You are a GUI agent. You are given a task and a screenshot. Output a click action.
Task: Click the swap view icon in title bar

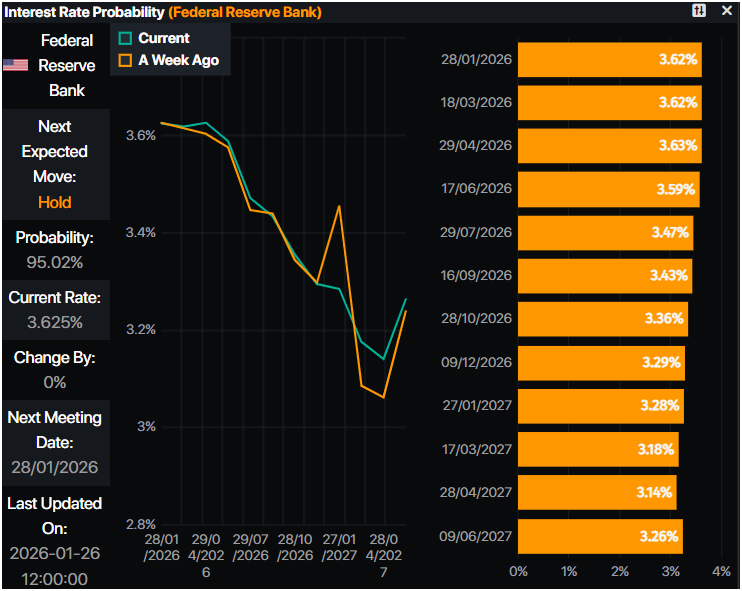click(698, 10)
